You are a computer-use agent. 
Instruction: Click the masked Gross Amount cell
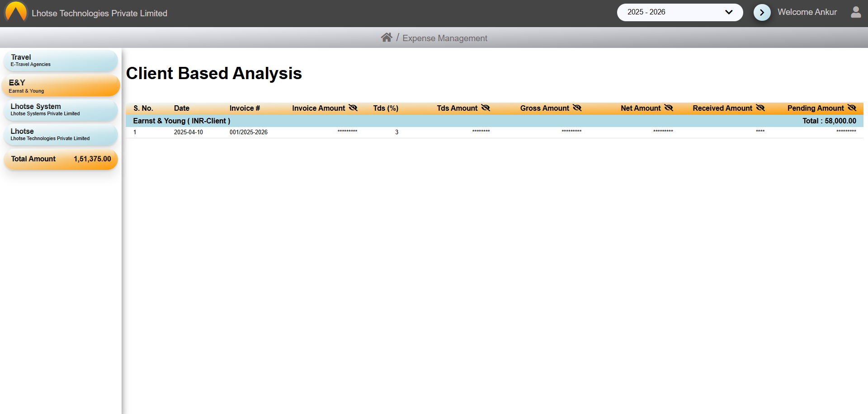click(571, 132)
